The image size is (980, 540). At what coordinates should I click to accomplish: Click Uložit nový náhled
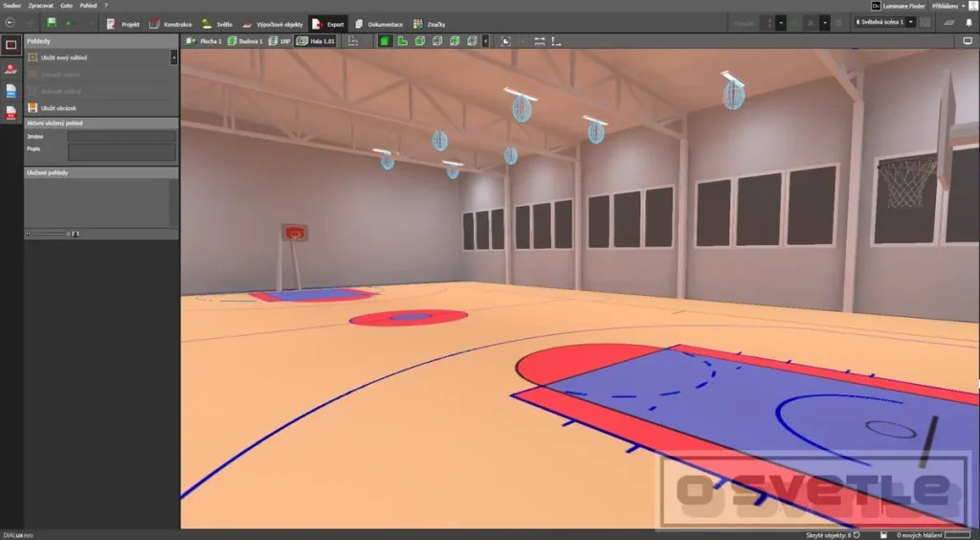(57, 57)
